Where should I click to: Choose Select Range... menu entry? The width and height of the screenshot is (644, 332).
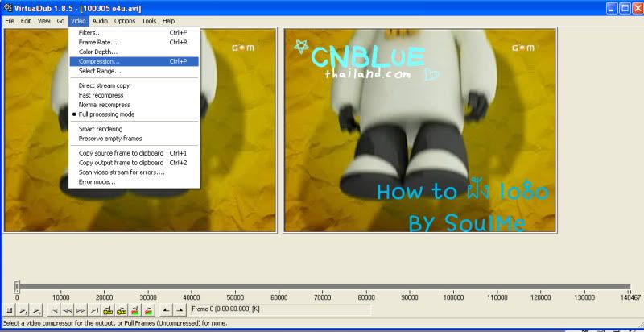pyautogui.click(x=134, y=71)
